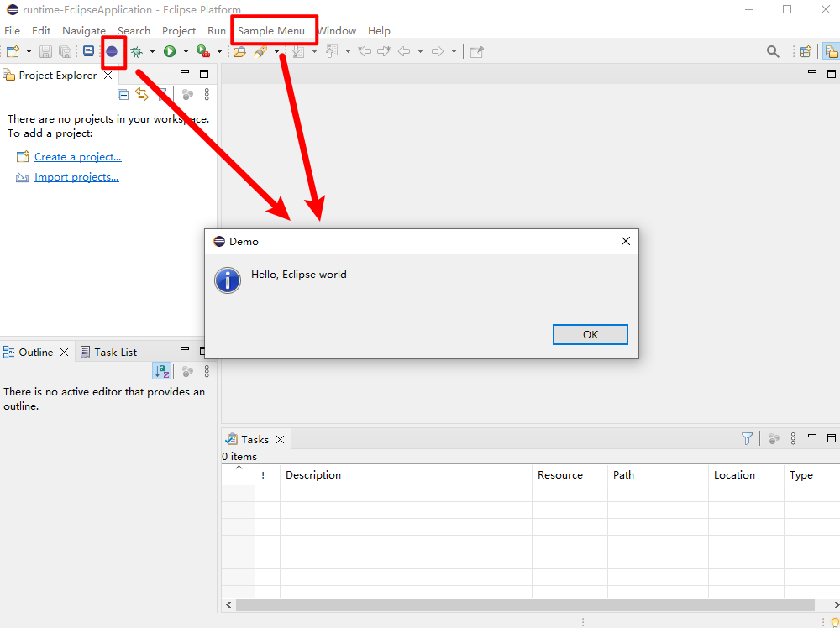The image size is (840, 628).
Task: Click the Eclipse sample command toolbar icon
Action: [x=112, y=51]
